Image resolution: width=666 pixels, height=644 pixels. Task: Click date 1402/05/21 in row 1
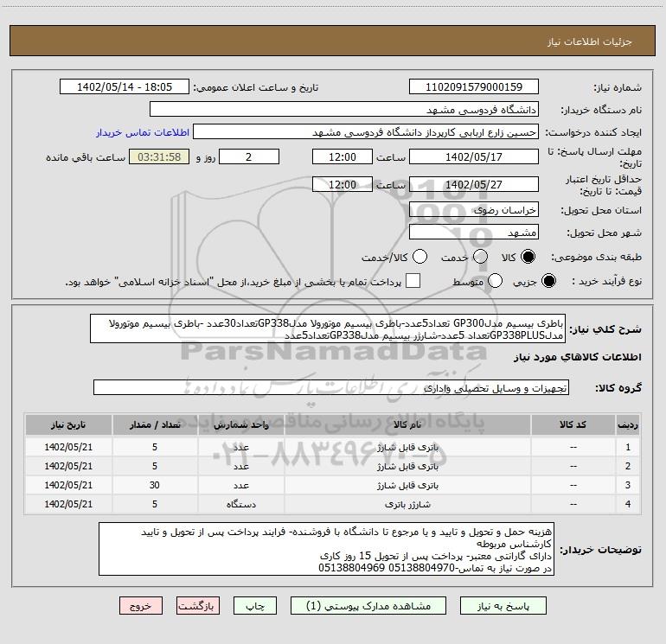(x=68, y=447)
